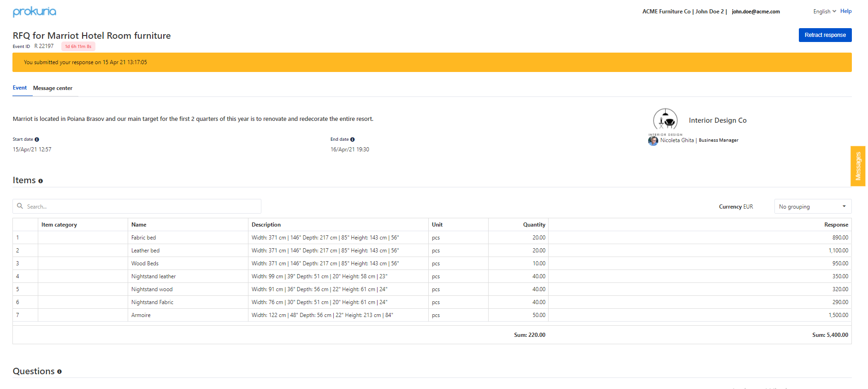868x389 pixels.
Task: Click the 320.00 response value
Action: 840,289
